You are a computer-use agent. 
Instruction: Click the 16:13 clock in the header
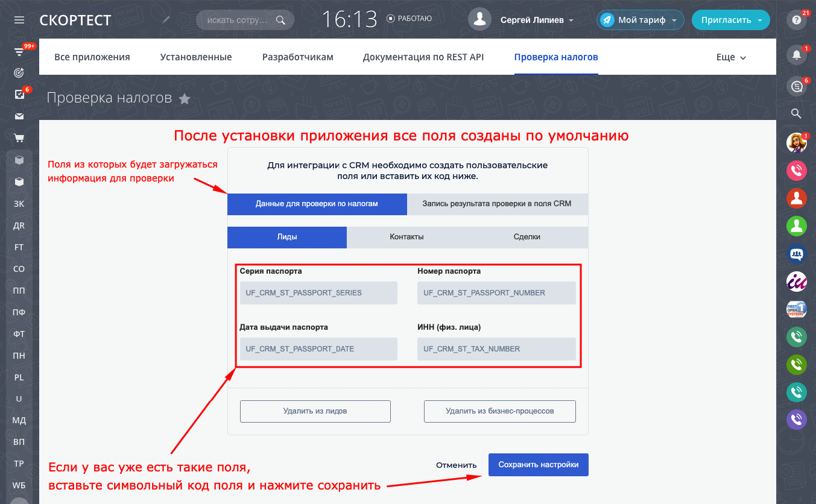pos(349,20)
